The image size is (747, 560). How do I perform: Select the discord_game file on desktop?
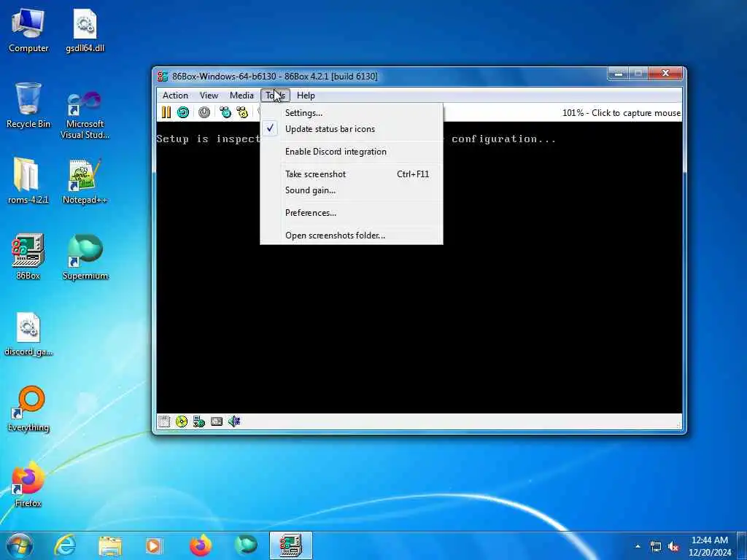click(x=28, y=333)
